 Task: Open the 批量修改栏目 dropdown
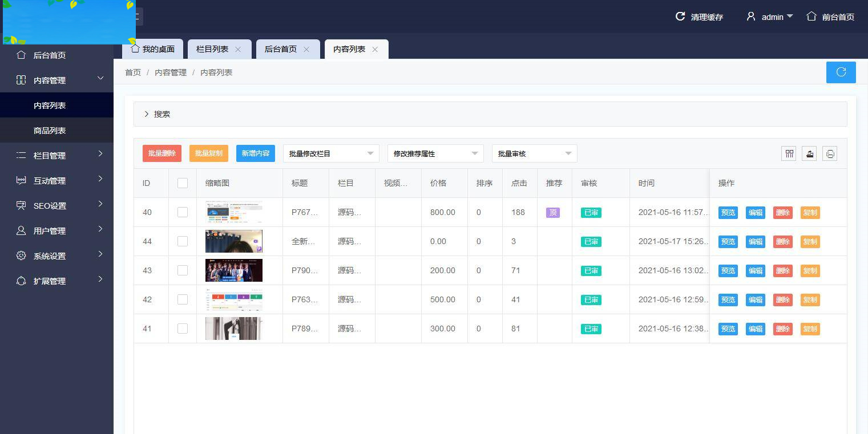(x=331, y=153)
